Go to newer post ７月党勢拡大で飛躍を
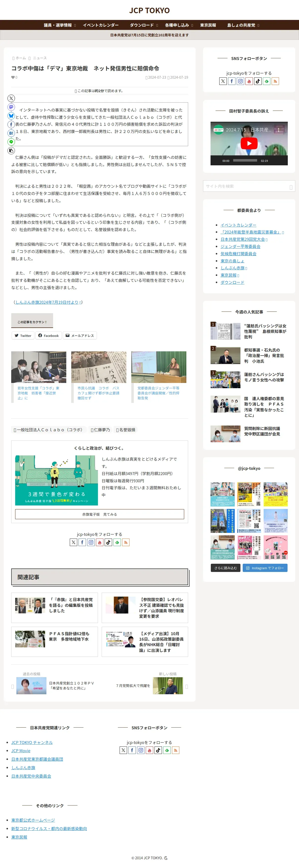 151,686
